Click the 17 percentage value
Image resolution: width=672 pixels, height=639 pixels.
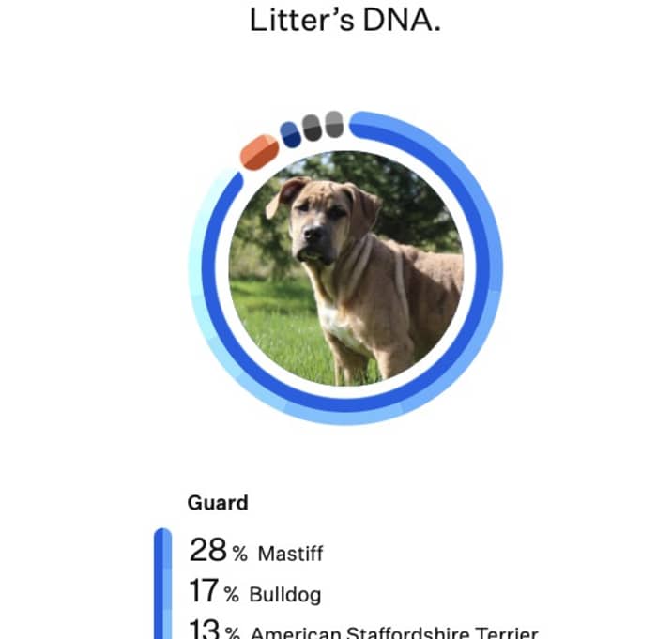click(x=204, y=591)
